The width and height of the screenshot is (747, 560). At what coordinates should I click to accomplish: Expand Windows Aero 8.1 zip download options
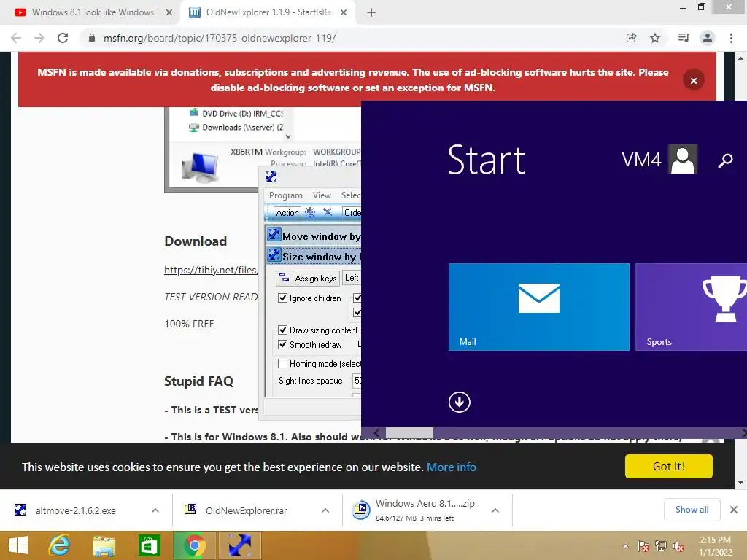495,510
